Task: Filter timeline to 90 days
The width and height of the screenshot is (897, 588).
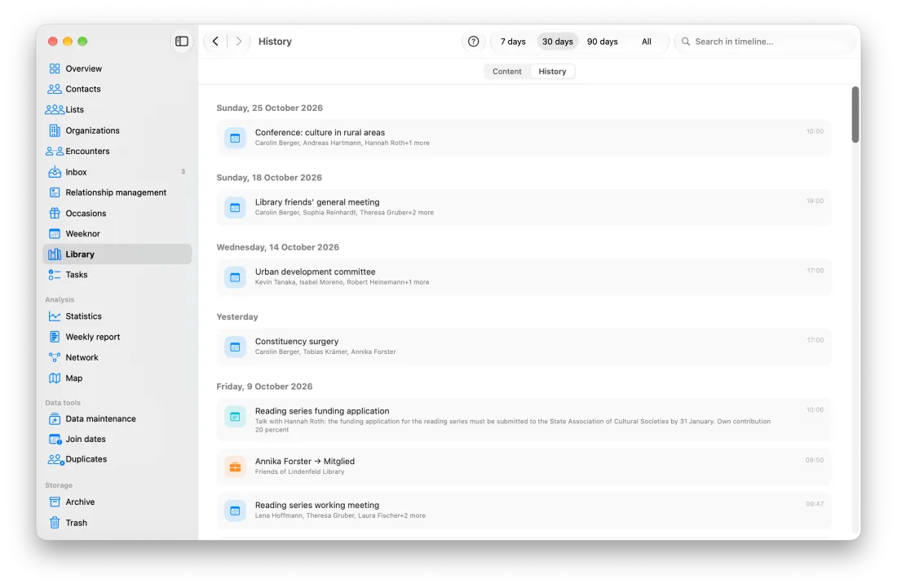Action: tap(602, 41)
